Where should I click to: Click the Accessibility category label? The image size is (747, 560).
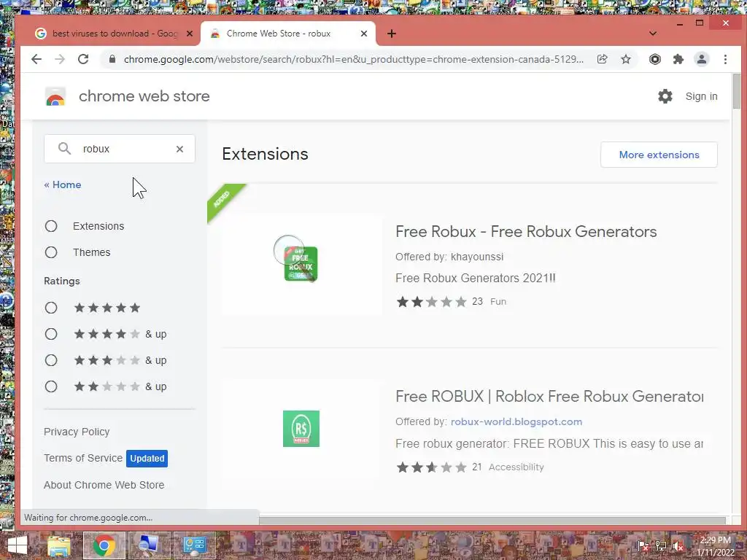click(516, 467)
